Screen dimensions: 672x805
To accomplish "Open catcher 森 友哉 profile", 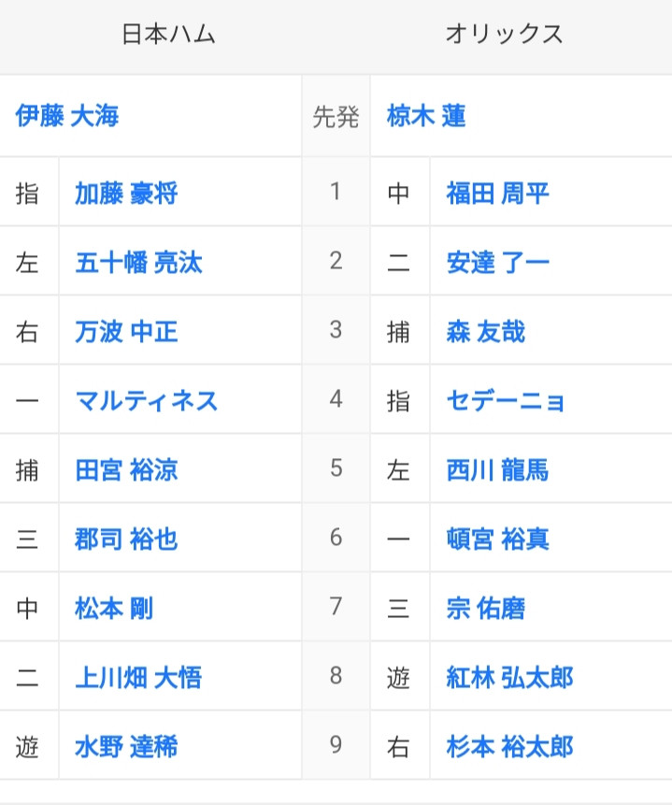I will pyautogui.click(x=486, y=332).
